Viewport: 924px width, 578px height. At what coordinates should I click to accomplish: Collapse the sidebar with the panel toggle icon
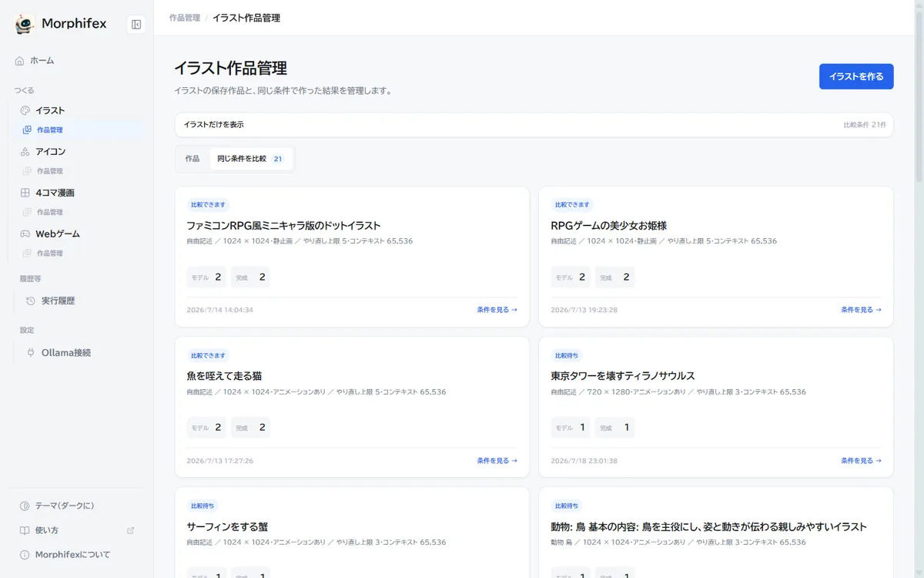[136, 25]
